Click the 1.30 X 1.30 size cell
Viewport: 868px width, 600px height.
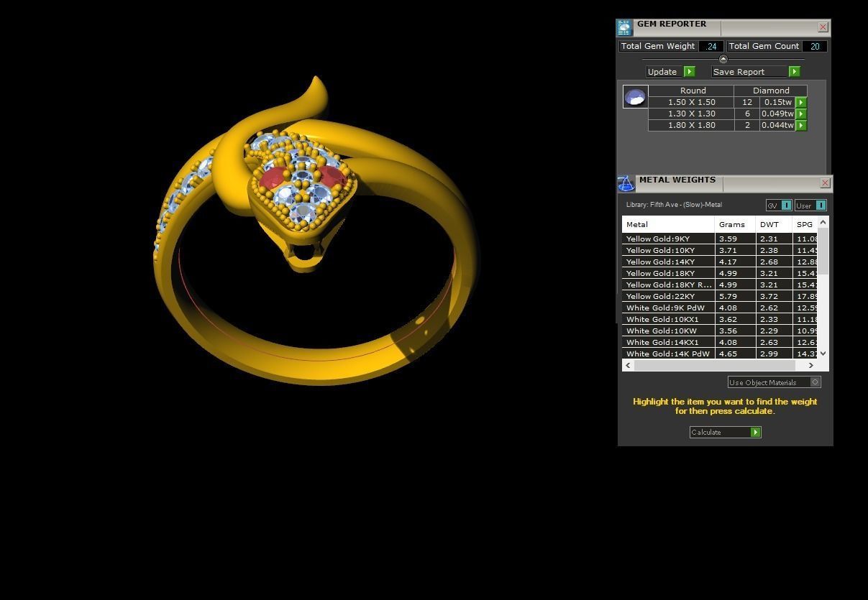click(691, 114)
